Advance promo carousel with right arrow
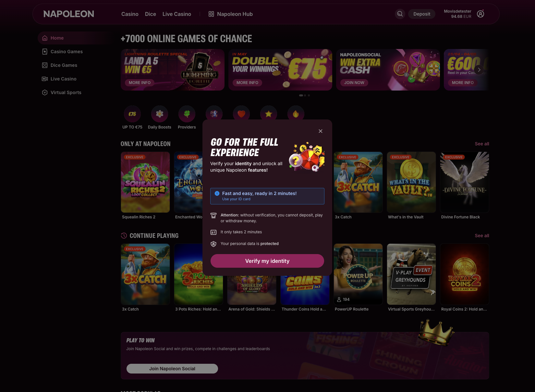The height and width of the screenshot is (392, 535). (479, 70)
